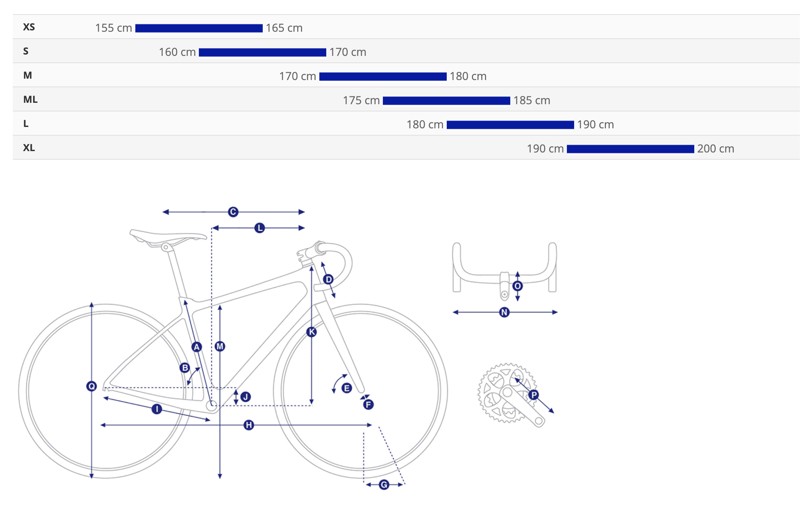Select the ML size row label

coord(30,100)
